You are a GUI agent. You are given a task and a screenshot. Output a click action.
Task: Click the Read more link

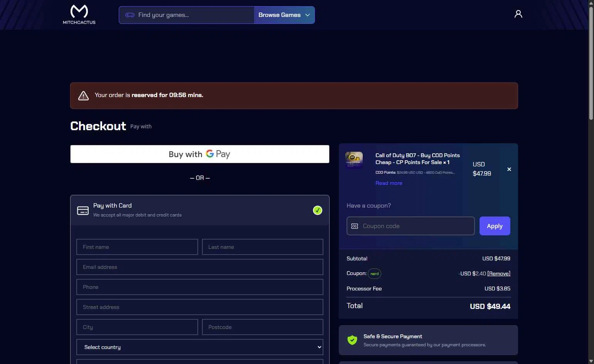(x=389, y=183)
